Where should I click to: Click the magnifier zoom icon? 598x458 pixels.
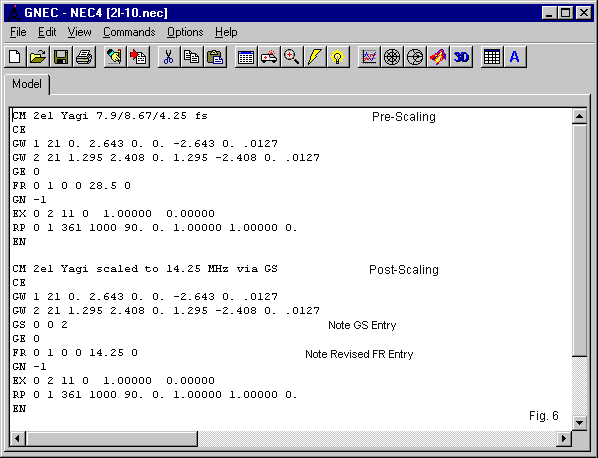pos(292,57)
